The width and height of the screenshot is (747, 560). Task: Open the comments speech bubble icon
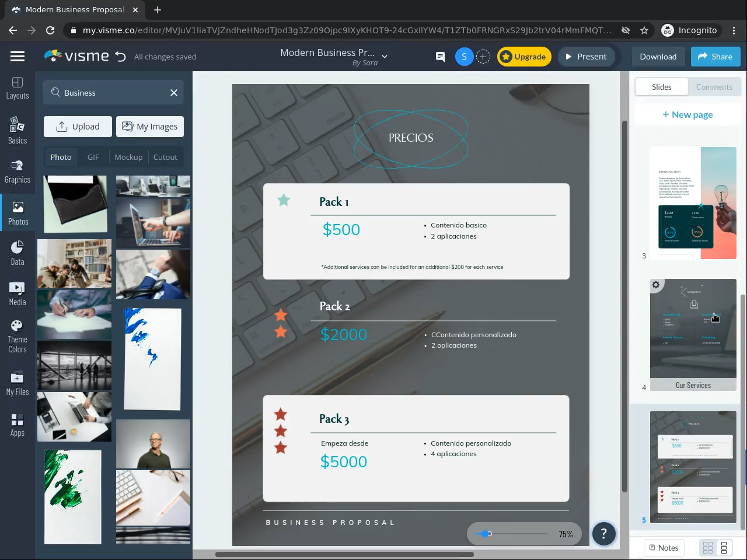click(x=440, y=57)
